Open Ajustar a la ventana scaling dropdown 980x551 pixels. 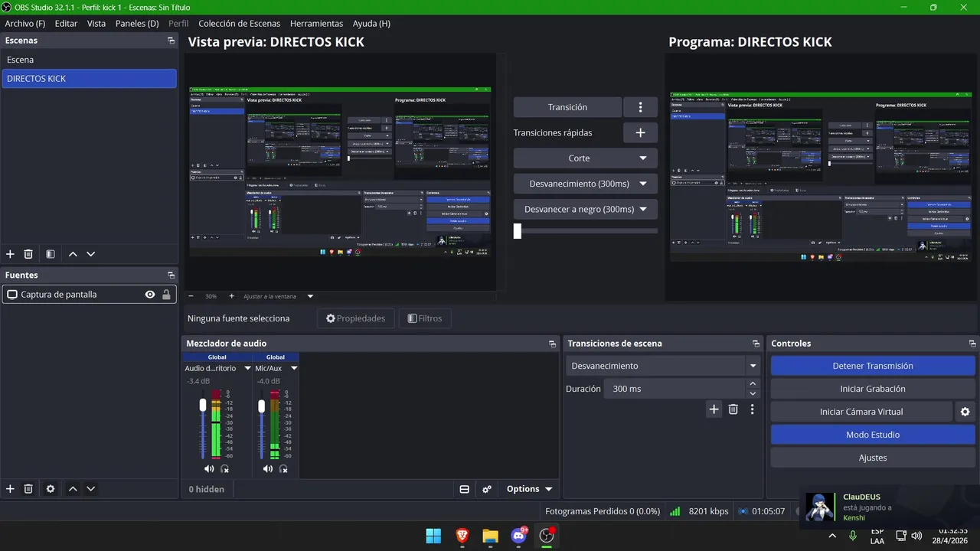(279, 296)
